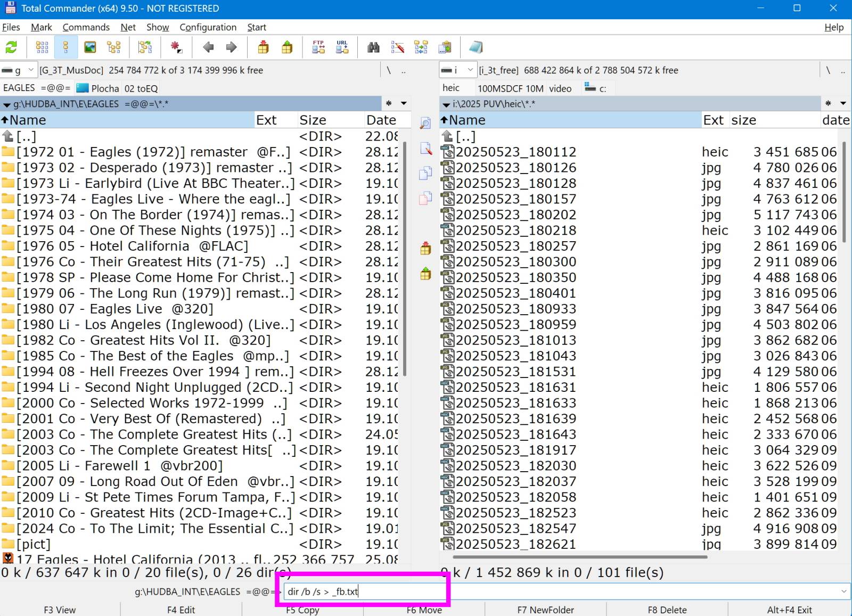Open left panel drive g dropdown
This screenshot has width=852, height=616.
(18, 70)
